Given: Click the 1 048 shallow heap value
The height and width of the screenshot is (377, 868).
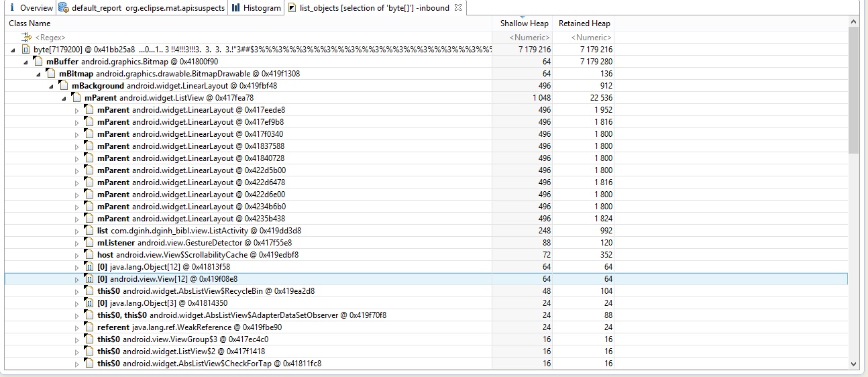Looking at the screenshot, I should tap(540, 98).
